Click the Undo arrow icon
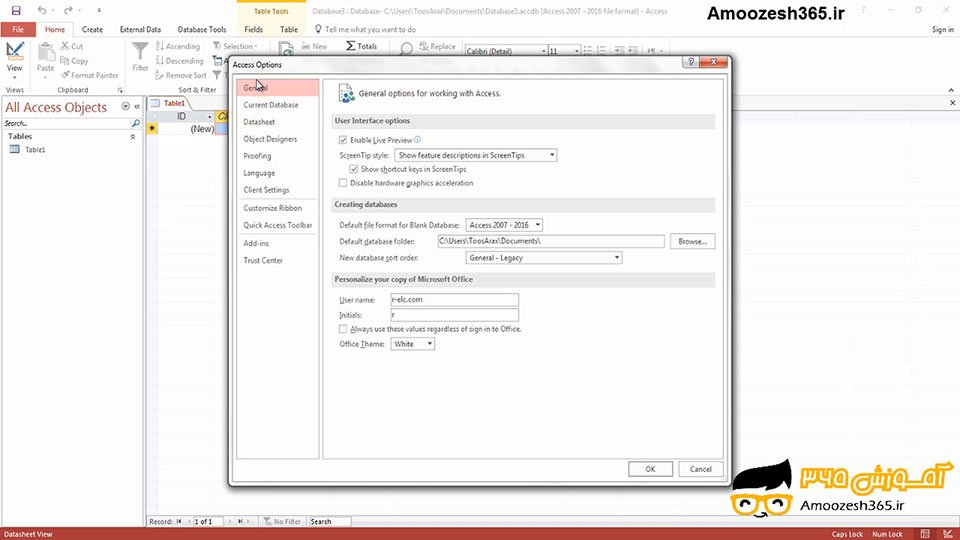The image size is (960, 540). [42, 10]
